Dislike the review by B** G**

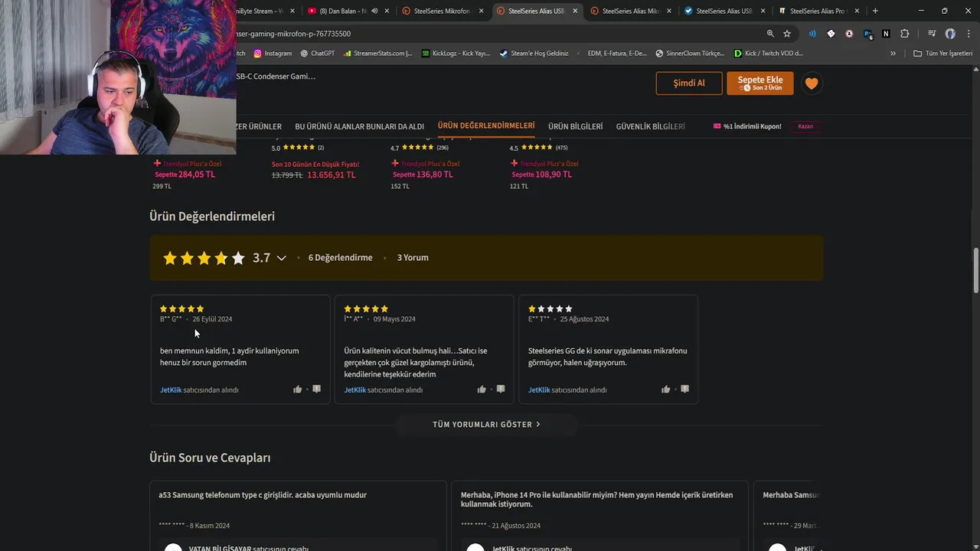click(316, 390)
